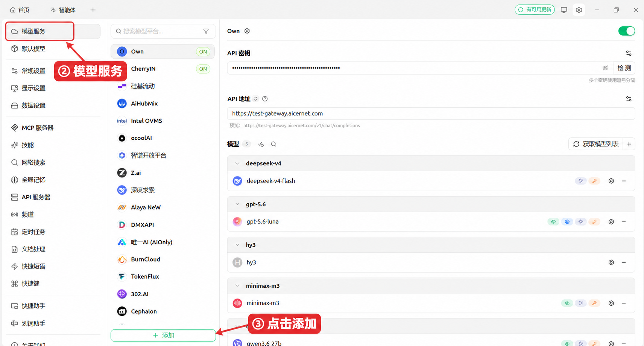Open 显示设置 settings section
This screenshot has height=346, width=644.
pos(53,88)
